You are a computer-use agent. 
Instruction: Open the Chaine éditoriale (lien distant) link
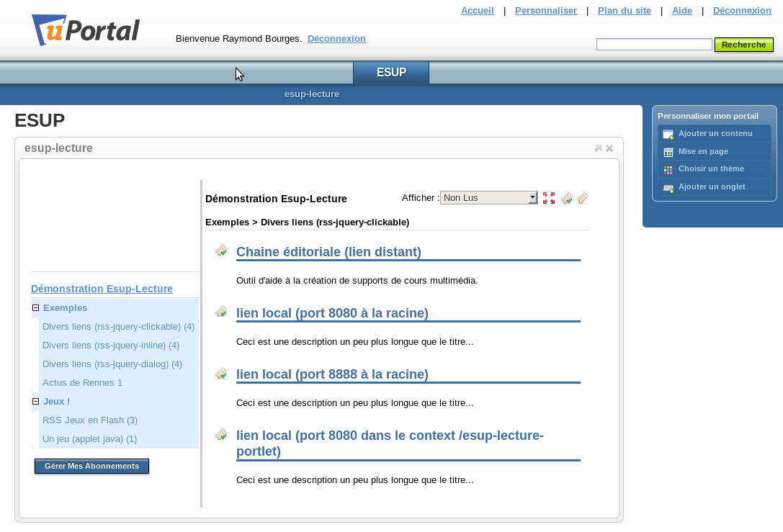tap(328, 252)
